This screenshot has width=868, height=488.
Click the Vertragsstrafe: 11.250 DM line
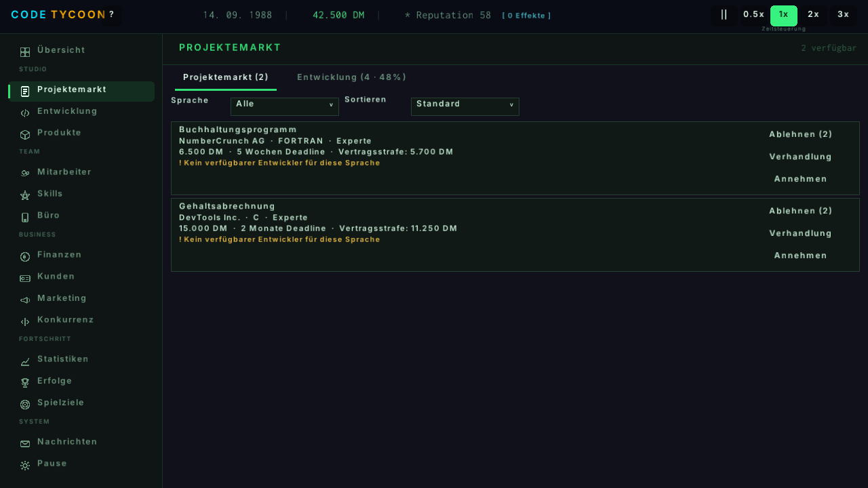pos(398,228)
